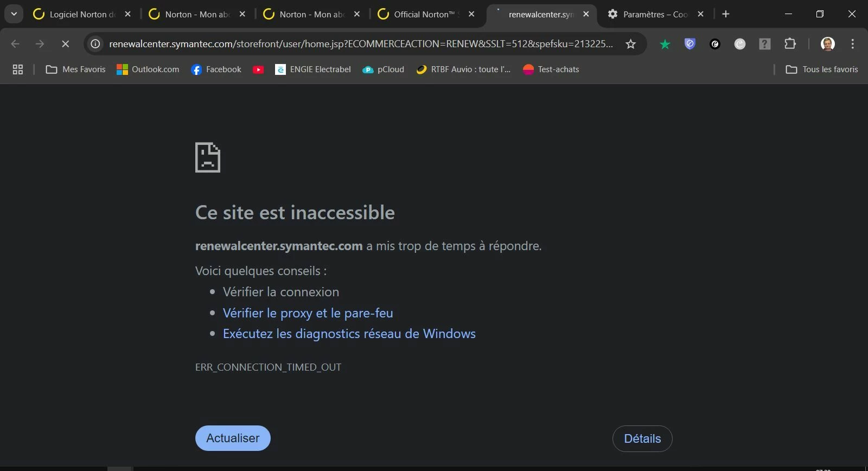This screenshot has height=471, width=868.
Task: Open the Extensions puzzle piece menu
Action: click(790, 44)
